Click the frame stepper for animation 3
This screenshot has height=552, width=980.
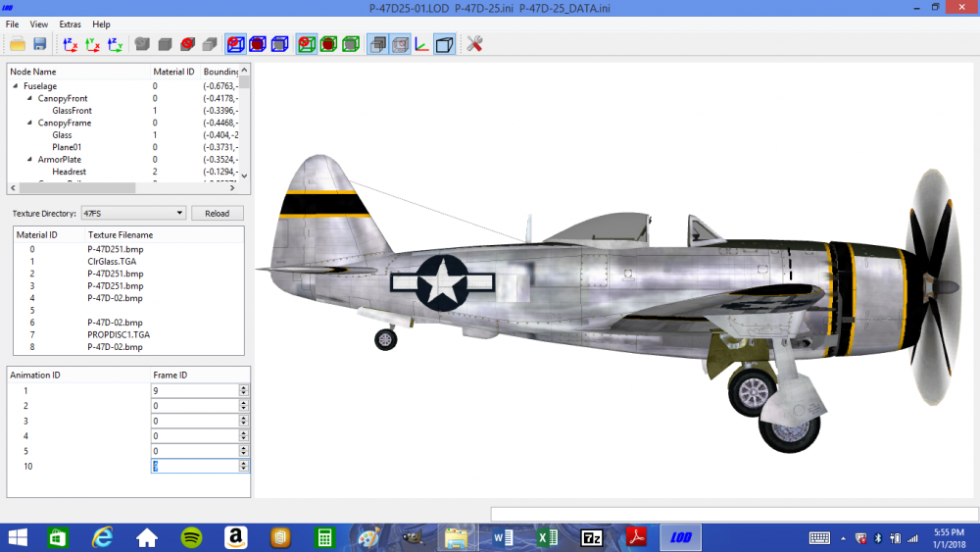[x=244, y=421]
